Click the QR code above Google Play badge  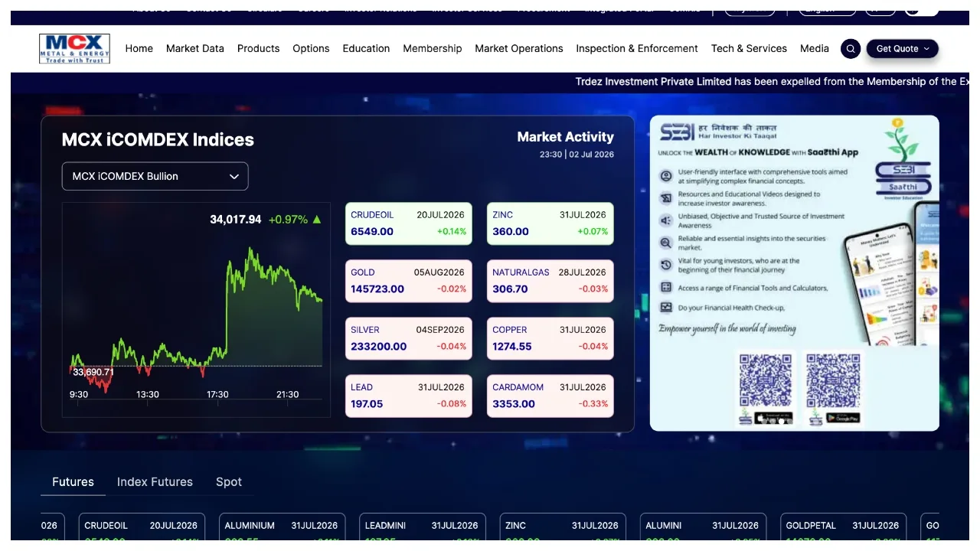833,380
